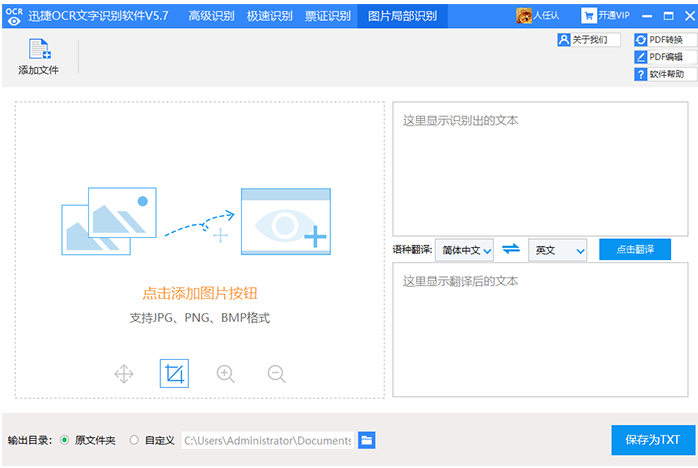Select the crop selection tool
Viewport: 698px width, 468px height.
point(174,374)
